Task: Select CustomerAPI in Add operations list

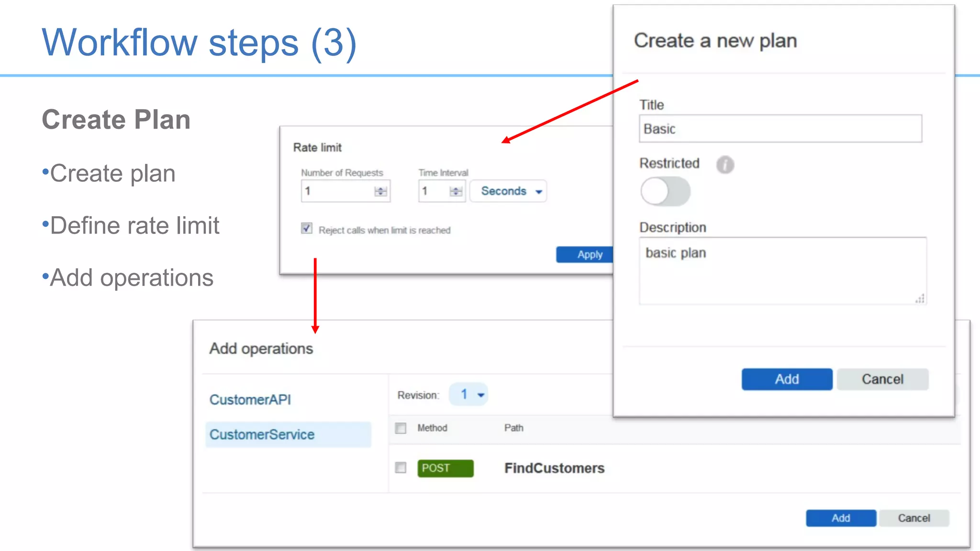Action: click(x=250, y=399)
